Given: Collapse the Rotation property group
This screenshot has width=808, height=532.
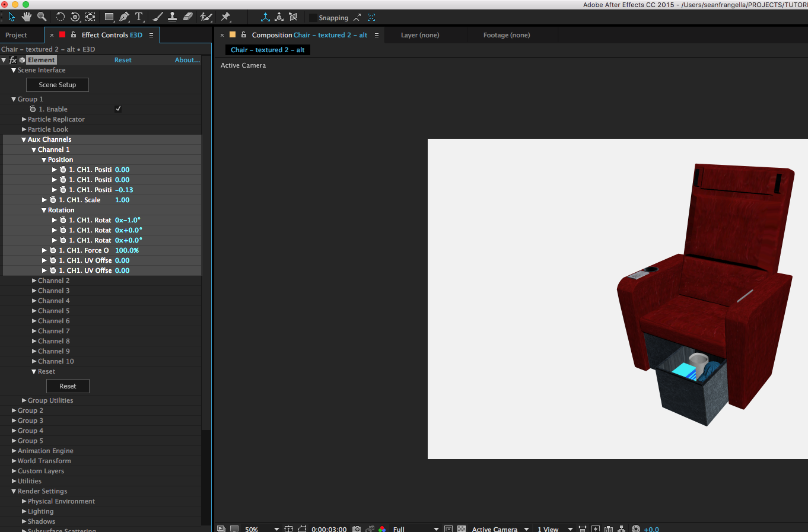Looking at the screenshot, I should [44, 210].
